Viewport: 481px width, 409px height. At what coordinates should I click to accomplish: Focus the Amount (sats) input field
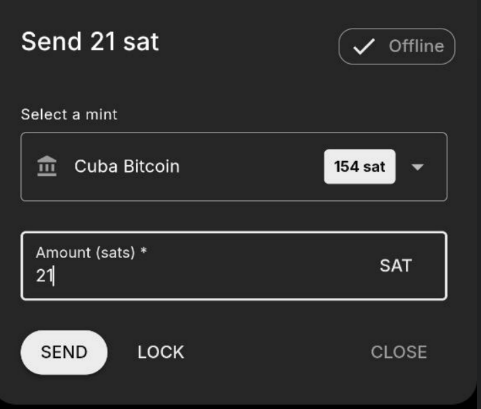pos(234,266)
